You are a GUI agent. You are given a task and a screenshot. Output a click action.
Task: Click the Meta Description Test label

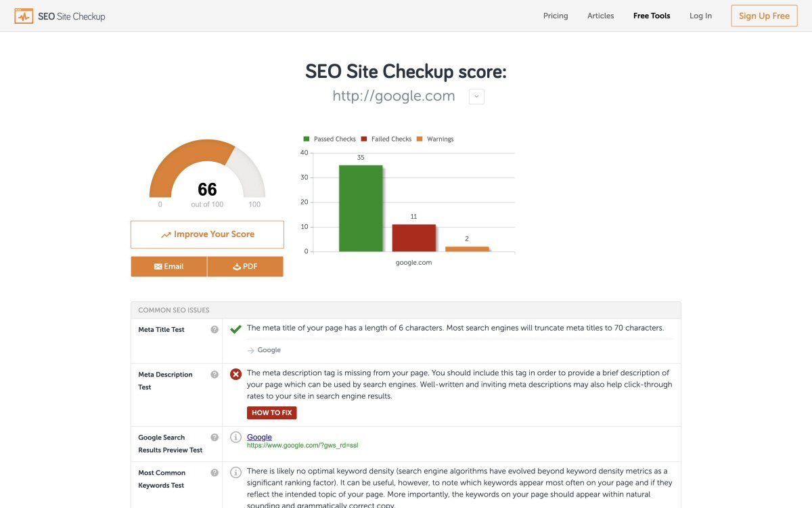165,381
